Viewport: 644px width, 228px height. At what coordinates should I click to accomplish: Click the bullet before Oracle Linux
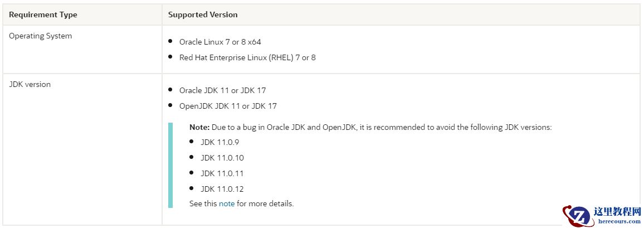coord(170,41)
